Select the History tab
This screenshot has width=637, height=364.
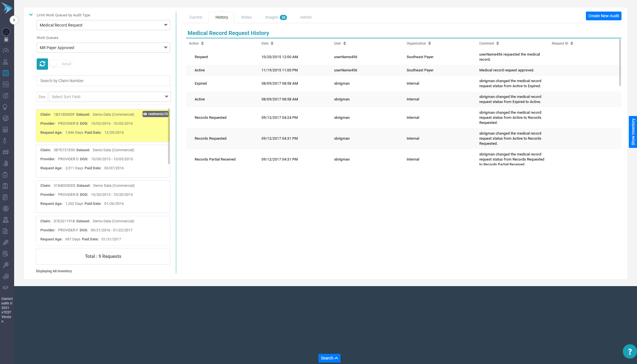click(222, 17)
